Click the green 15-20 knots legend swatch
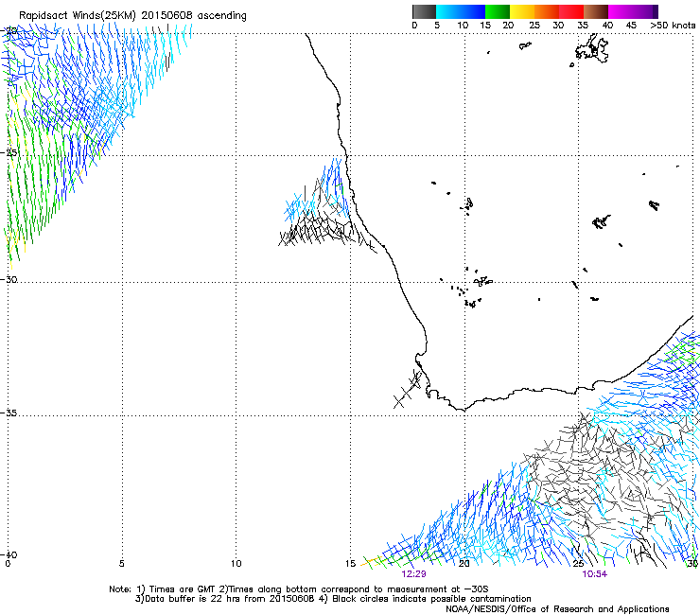The width and height of the screenshot is (700, 615). 498,11
